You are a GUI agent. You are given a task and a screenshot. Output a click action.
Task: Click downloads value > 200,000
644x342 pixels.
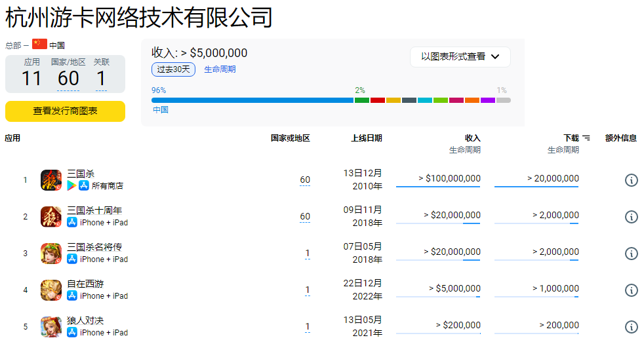click(x=559, y=325)
